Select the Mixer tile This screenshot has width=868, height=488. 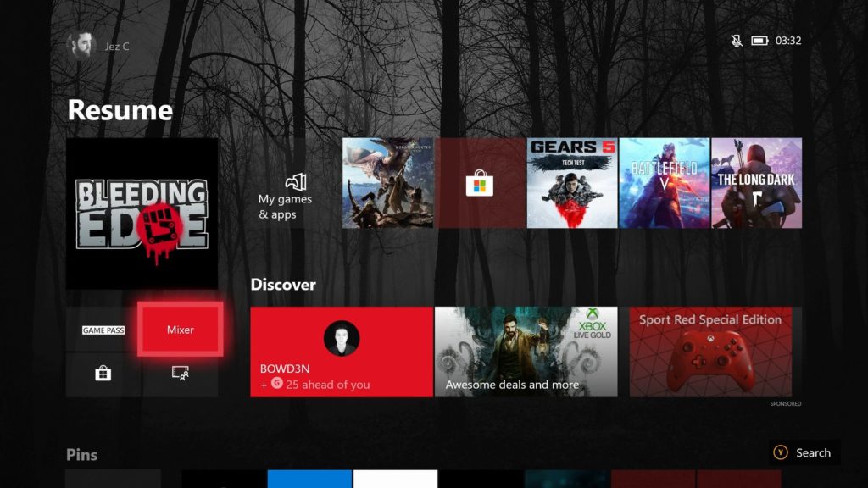[x=181, y=330]
